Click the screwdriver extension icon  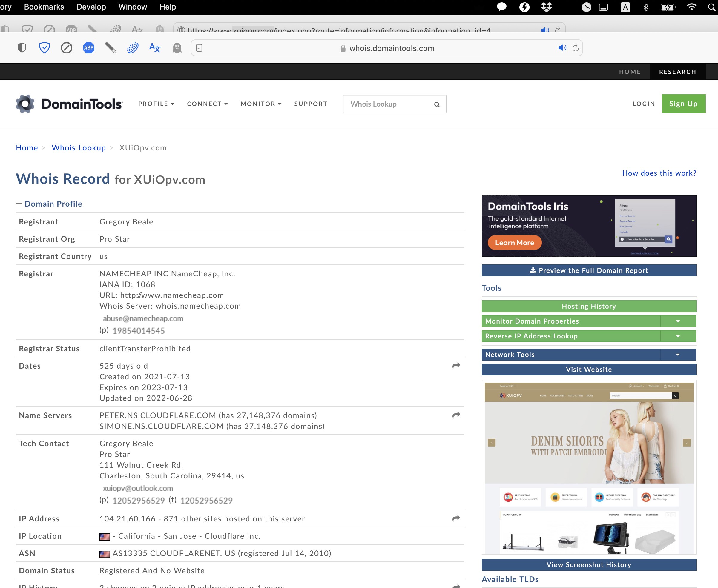(x=111, y=48)
